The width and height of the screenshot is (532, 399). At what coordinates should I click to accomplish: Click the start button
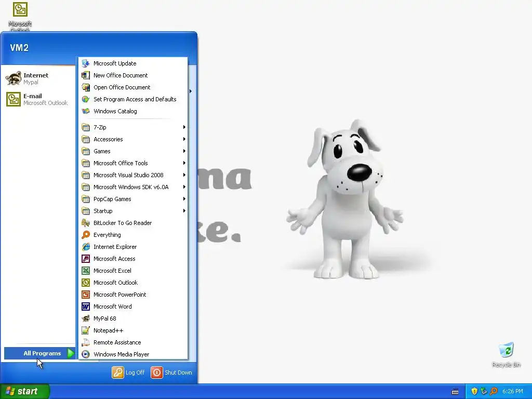tap(25, 391)
